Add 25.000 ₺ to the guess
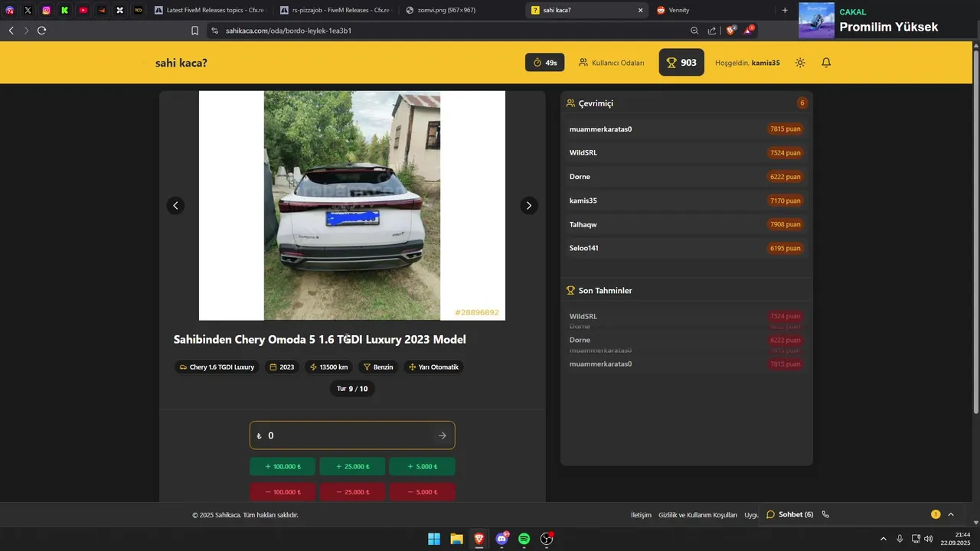The width and height of the screenshot is (980, 551). tap(352, 467)
